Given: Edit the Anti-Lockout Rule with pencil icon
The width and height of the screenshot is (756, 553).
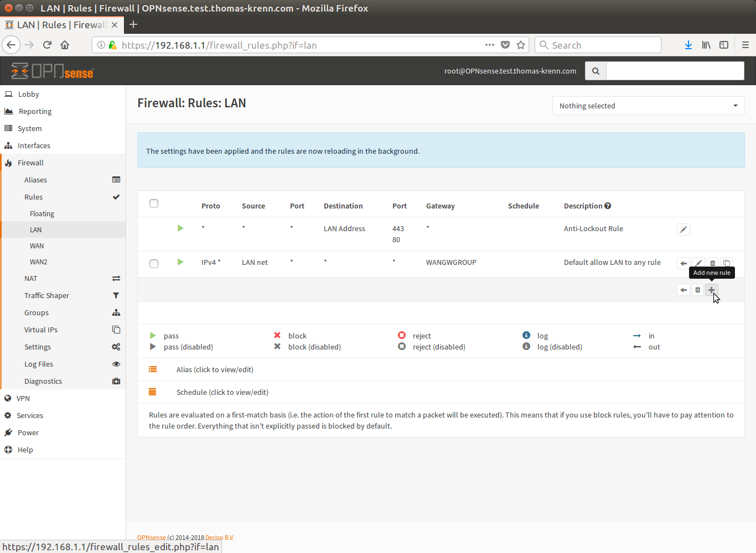Looking at the screenshot, I should point(683,229).
